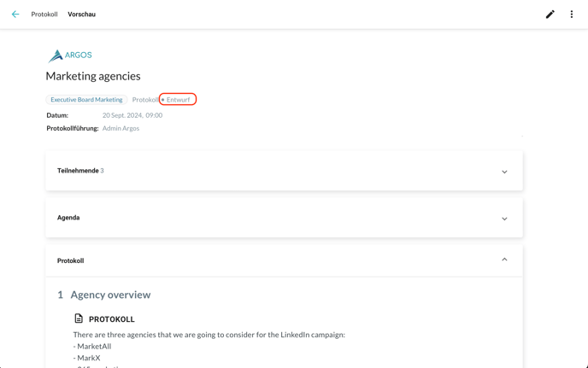
Task: Click the ARGOS logo
Action: coord(70,55)
